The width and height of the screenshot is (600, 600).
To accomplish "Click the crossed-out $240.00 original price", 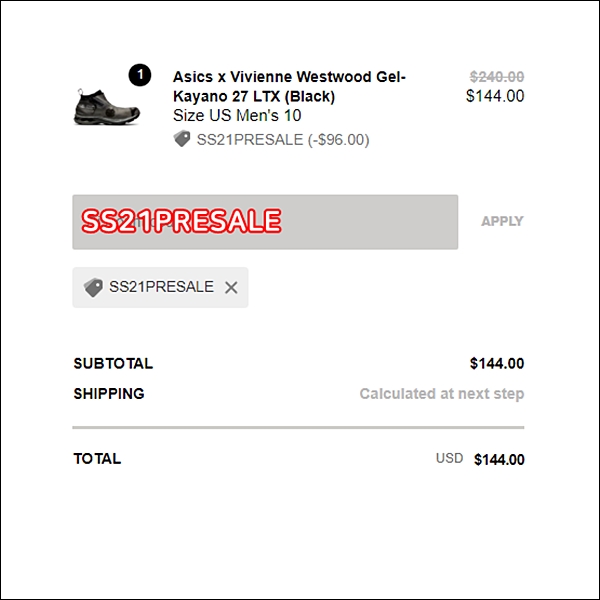I will tap(497, 77).
